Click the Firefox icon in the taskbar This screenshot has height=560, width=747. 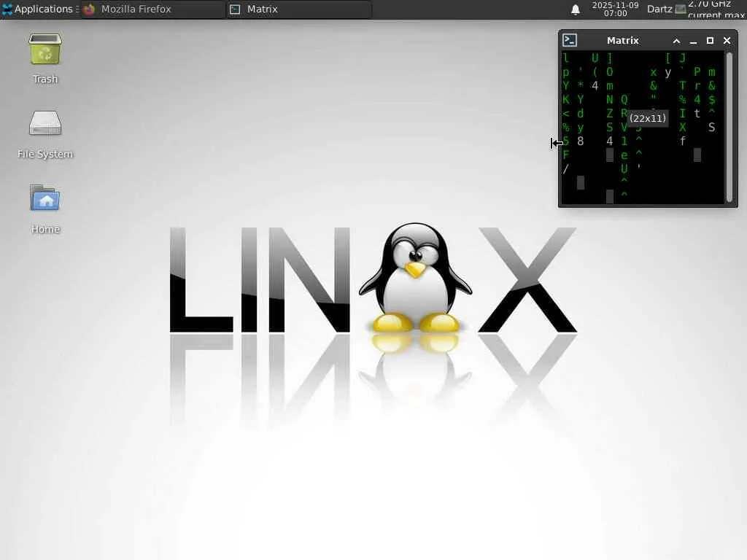(x=89, y=9)
